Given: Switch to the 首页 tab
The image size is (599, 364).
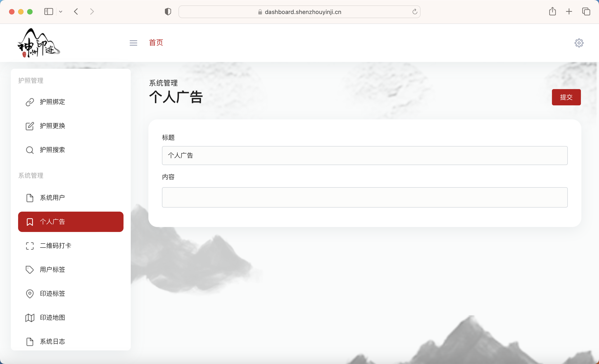Looking at the screenshot, I should pos(156,43).
